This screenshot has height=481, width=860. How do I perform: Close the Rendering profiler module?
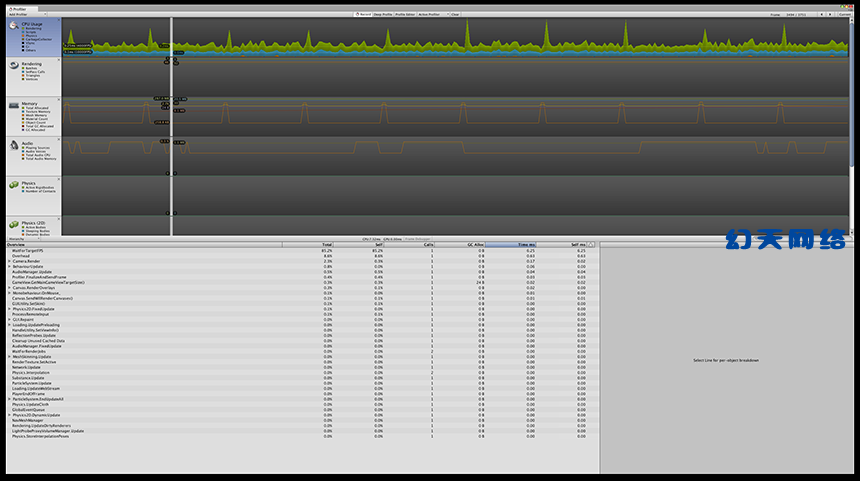tap(59, 60)
